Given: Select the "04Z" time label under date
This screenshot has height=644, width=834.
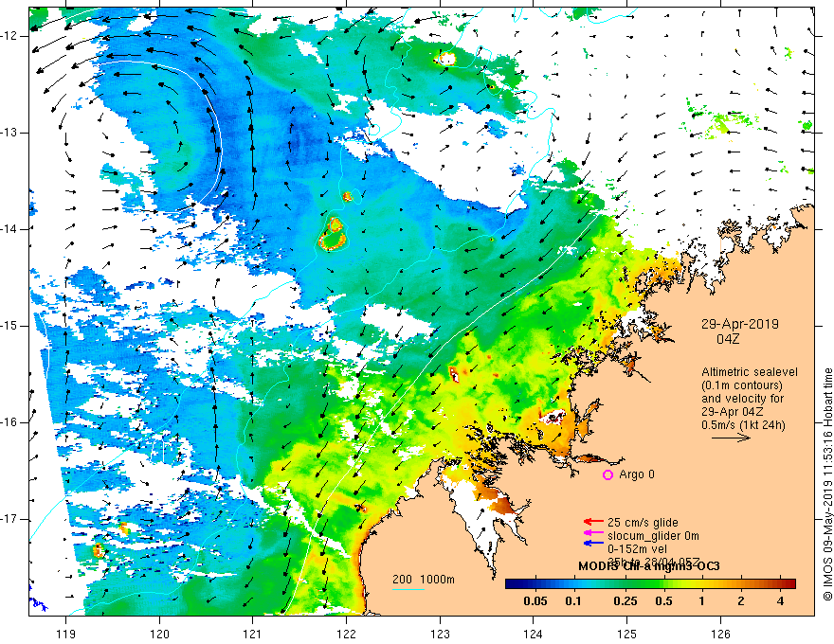Looking at the screenshot, I should point(728,339).
